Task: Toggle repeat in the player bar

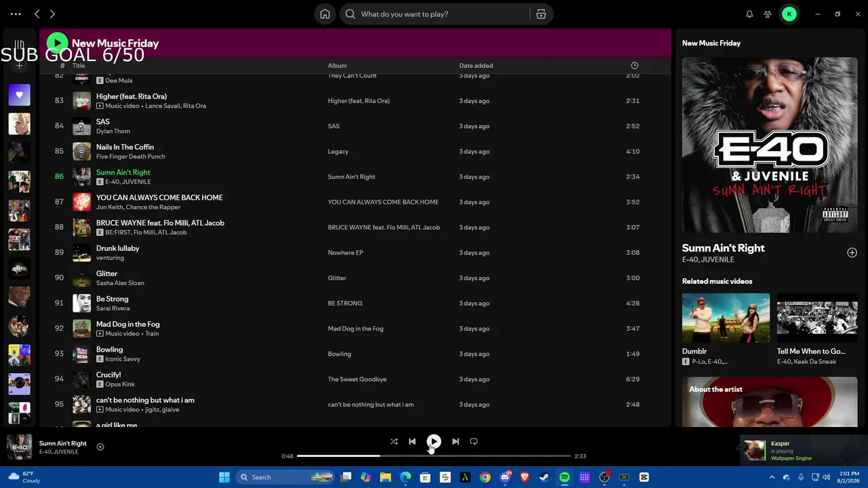Action: (474, 441)
